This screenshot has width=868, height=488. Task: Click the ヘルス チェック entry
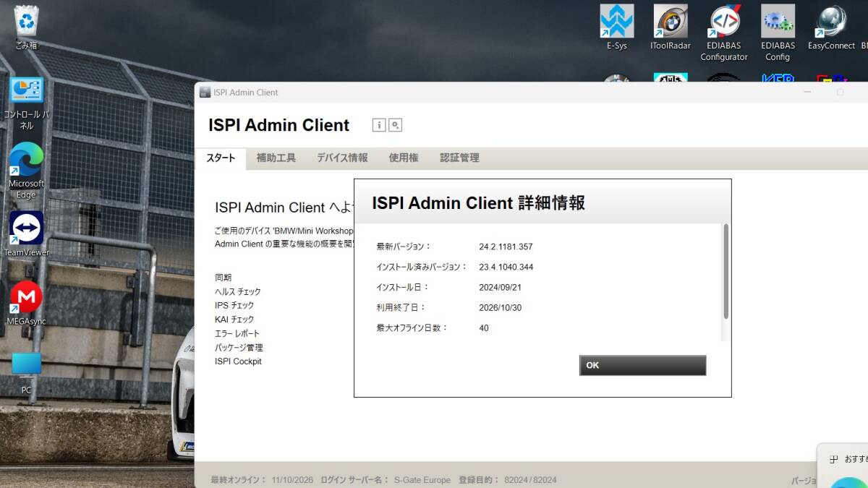(x=238, y=291)
